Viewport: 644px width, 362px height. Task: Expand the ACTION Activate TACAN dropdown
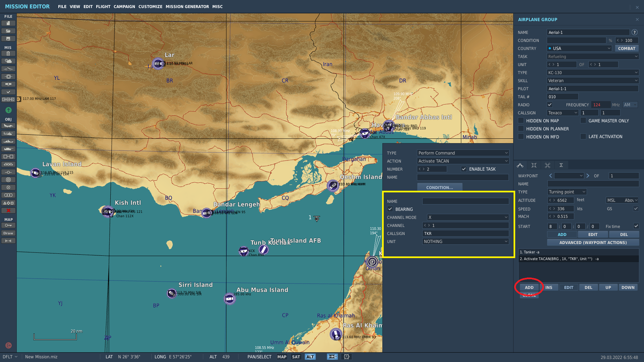pos(463,161)
